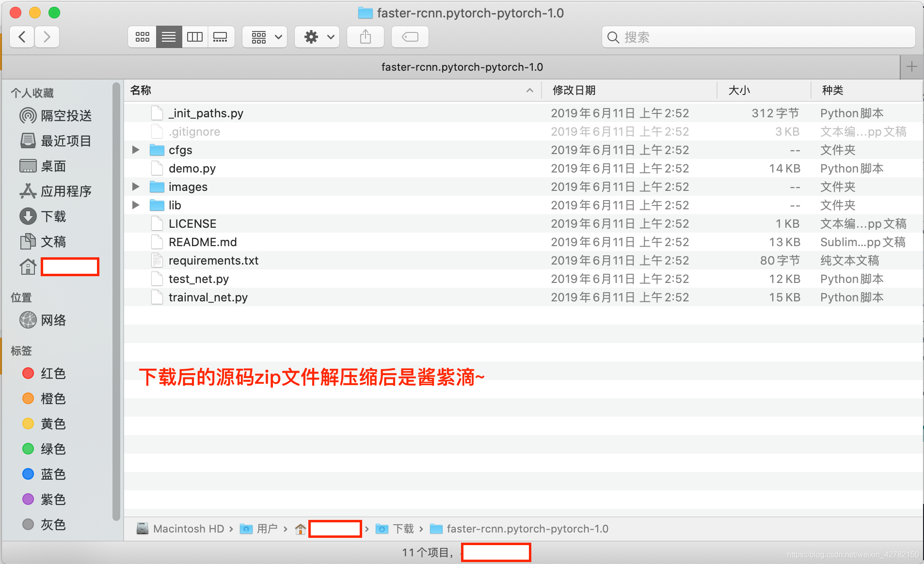Select the faster-rcnn.pytorch-pytorch-1.0 tab
924x564 pixels.
pos(451,67)
